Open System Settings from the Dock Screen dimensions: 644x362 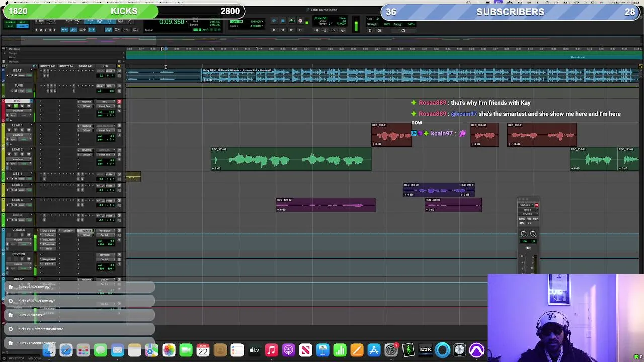(x=391, y=350)
